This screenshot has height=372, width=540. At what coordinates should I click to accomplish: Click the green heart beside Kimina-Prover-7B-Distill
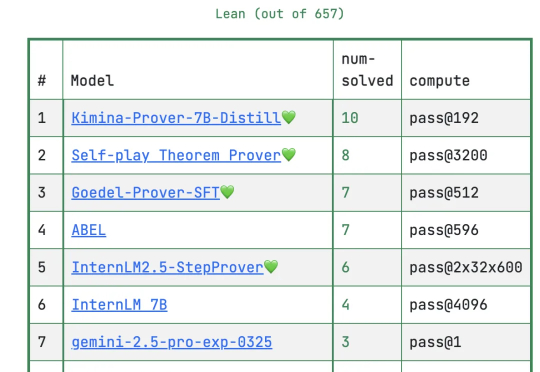[289, 117]
